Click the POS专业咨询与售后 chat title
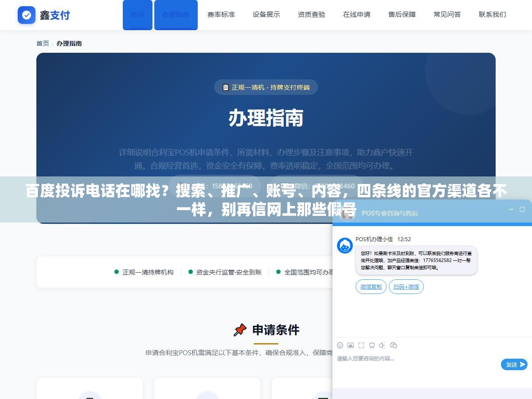Image resolution: width=532 pixels, height=399 pixels. coord(390,213)
